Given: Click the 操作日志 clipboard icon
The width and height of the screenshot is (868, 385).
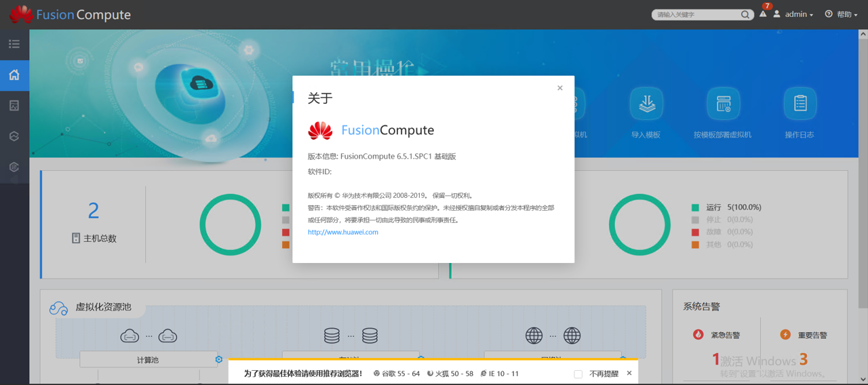Looking at the screenshot, I should coord(800,104).
